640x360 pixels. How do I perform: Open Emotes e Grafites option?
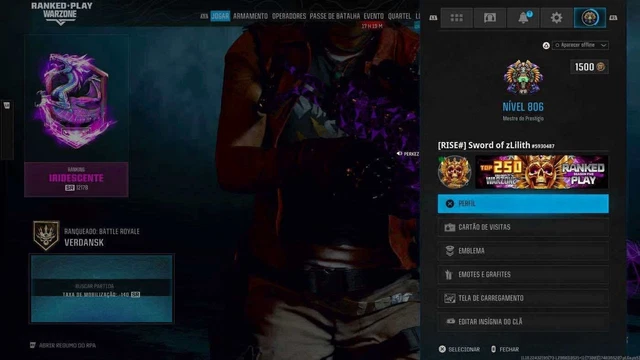[x=523, y=275]
